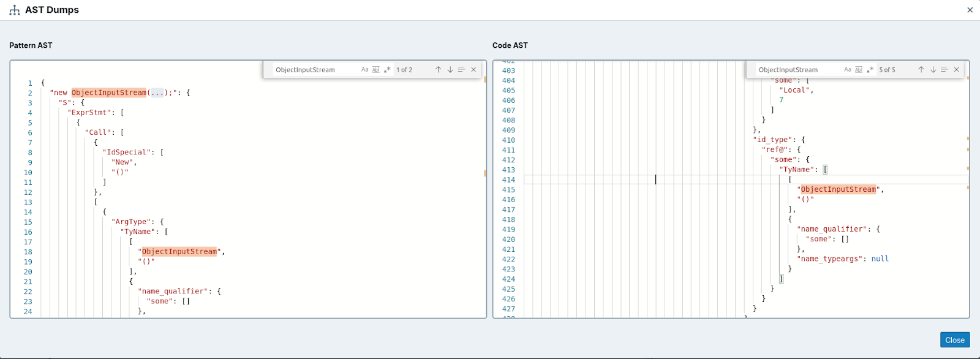Viewport: 980px width, 359px height.
Task: Go to previous match in Code AST search
Action: [x=921, y=70]
